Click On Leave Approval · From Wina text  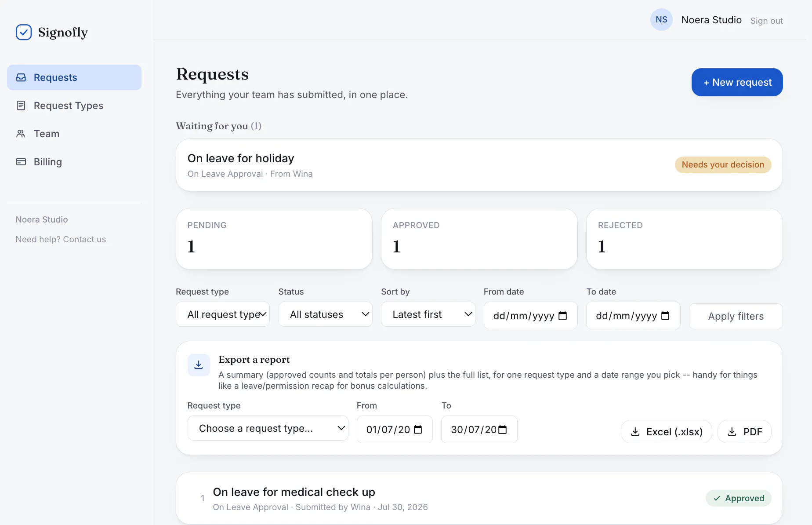tap(250, 174)
